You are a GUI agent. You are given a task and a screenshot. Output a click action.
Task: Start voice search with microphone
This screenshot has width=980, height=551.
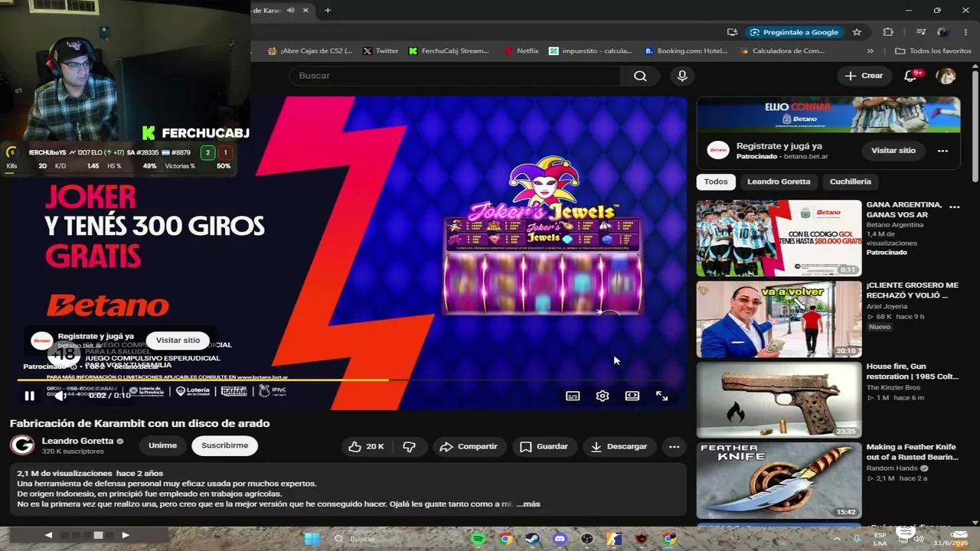tap(682, 76)
